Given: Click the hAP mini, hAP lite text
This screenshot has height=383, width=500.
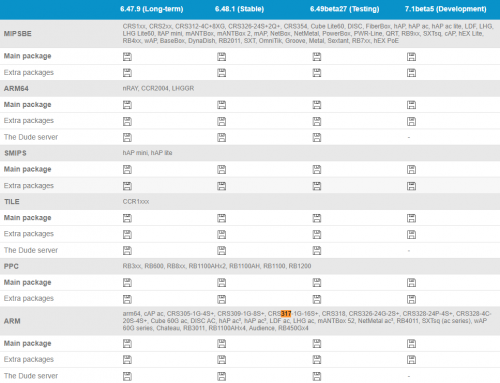Looking at the screenshot, I should 147,153.
